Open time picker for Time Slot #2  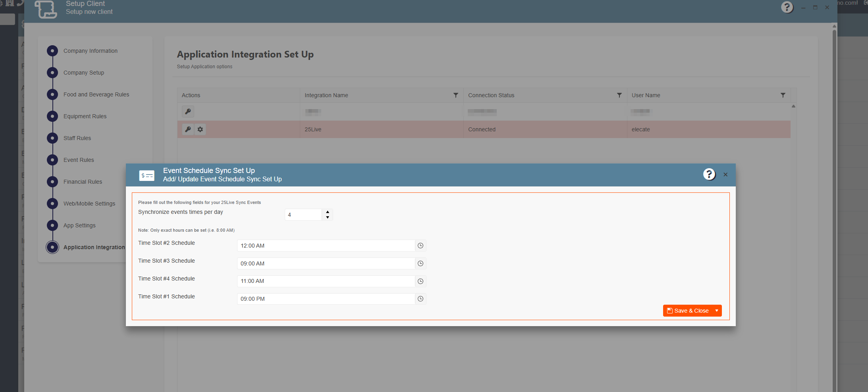pyautogui.click(x=420, y=246)
